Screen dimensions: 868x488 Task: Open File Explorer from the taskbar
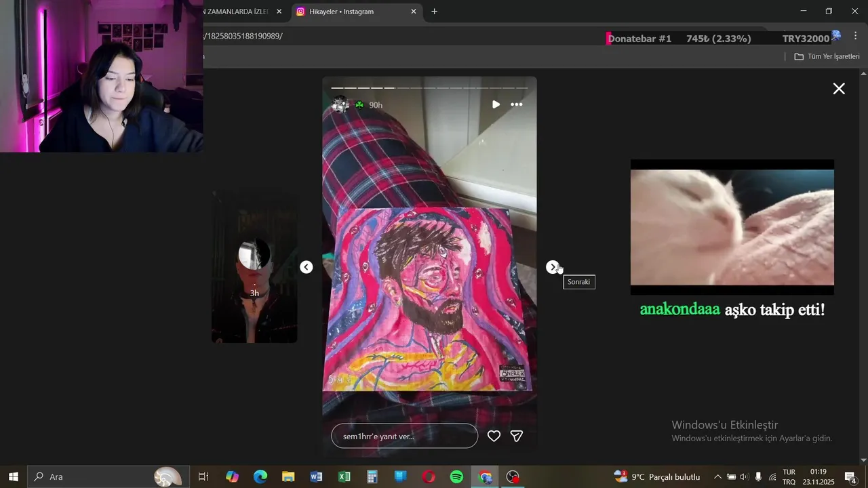[x=288, y=476]
